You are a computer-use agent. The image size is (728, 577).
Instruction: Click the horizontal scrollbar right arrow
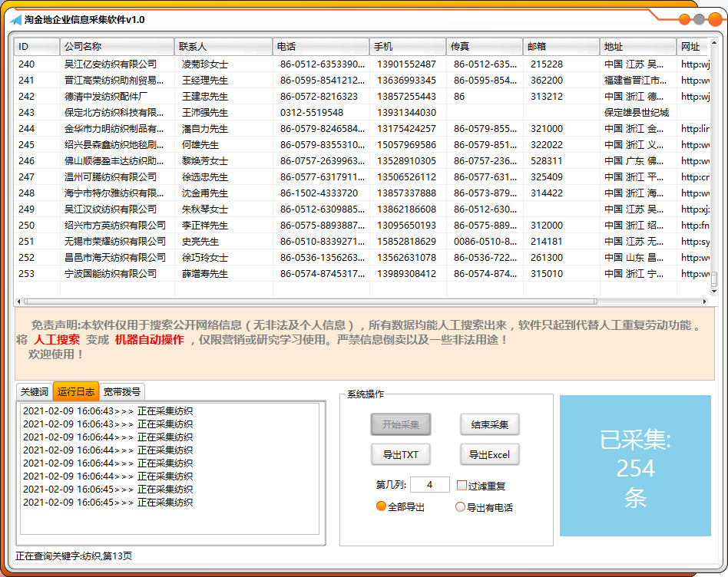(705, 302)
